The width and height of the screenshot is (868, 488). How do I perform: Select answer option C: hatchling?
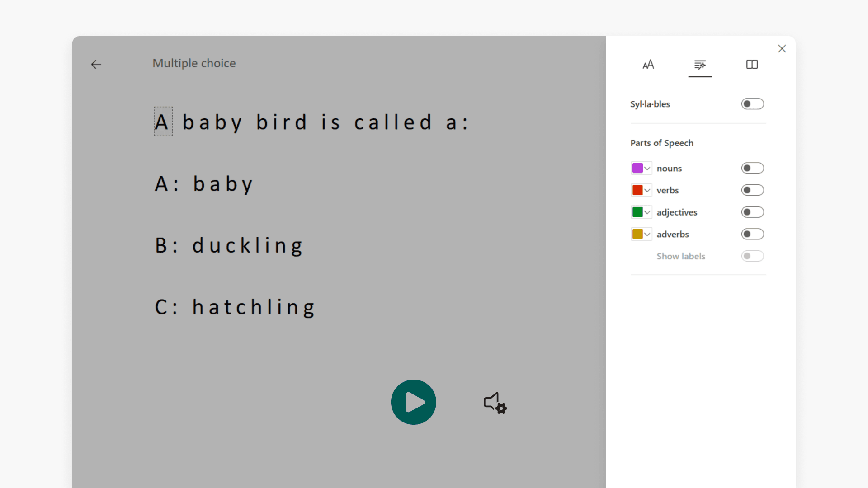tap(235, 307)
